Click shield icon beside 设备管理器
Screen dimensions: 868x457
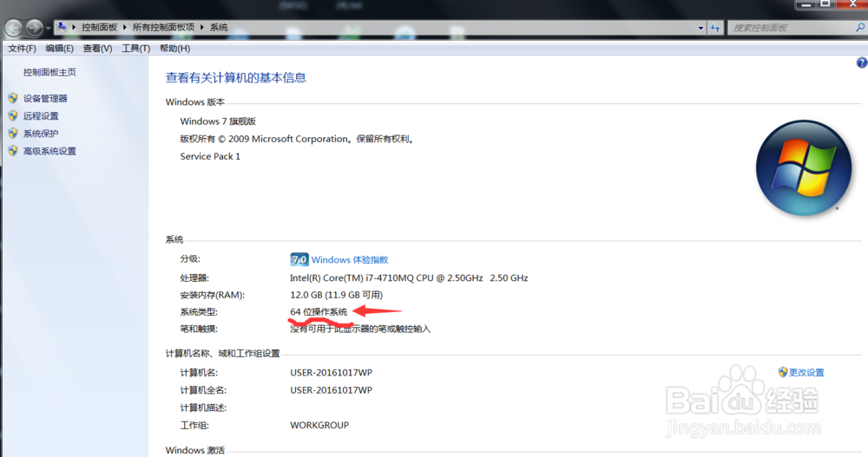pyautogui.click(x=13, y=98)
